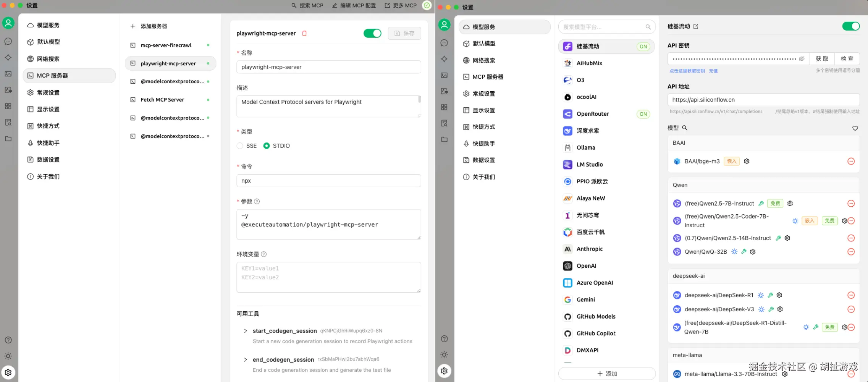Open the translate icon in the model service window sidebar

click(x=444, y=91)
